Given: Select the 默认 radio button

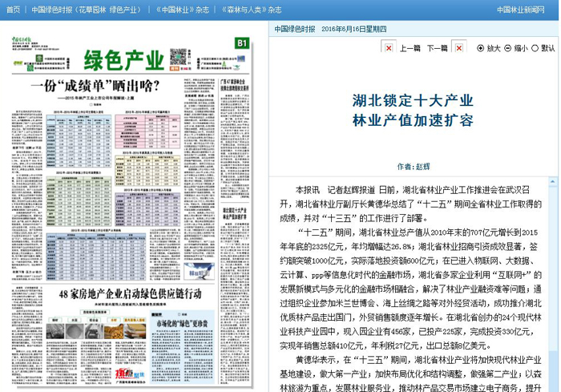Looking at the screenshot, I should 536,48.
